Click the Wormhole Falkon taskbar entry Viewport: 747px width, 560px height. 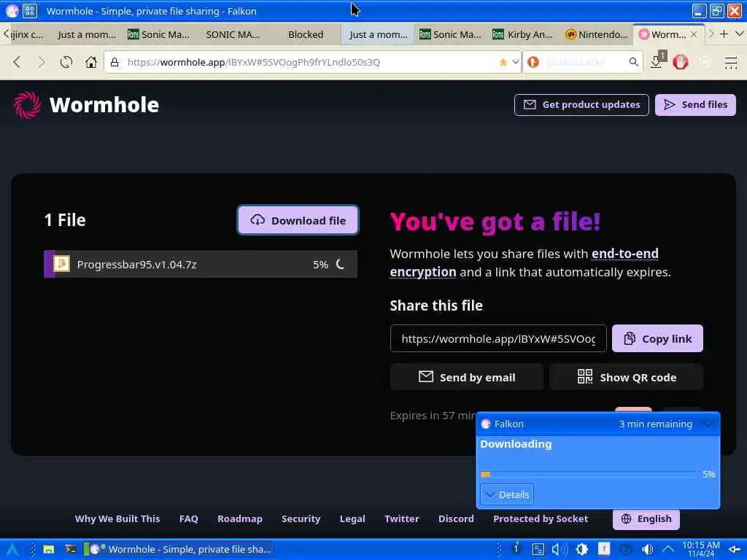coord(177,549)
